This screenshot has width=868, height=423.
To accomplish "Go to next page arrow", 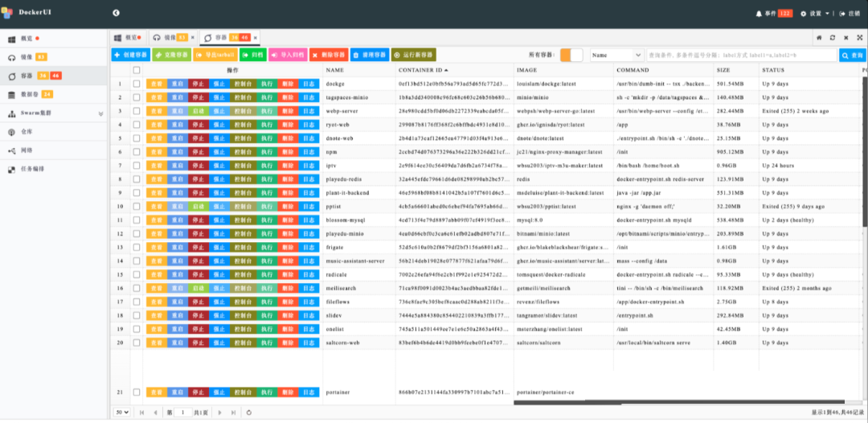I will [219, 413].
